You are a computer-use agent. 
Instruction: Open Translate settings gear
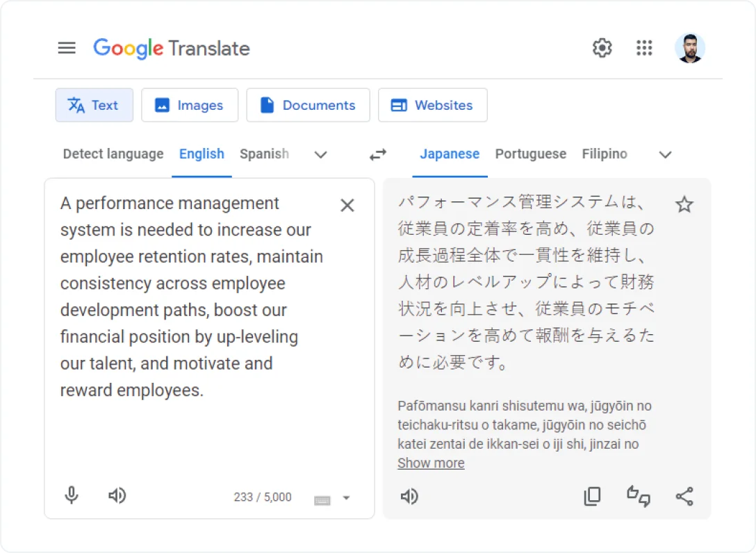(x=602, y=48)
